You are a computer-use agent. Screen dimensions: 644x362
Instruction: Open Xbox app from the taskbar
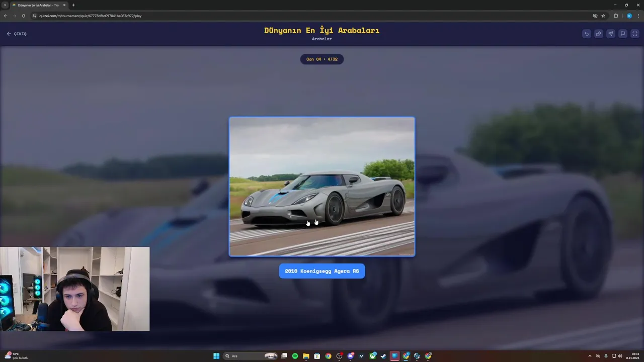[x=373, y=356]
